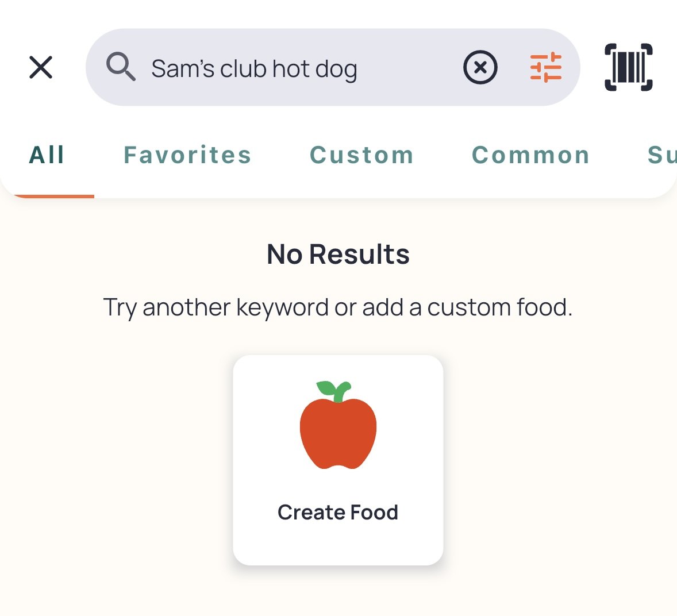Select the All tab

coord(47,155)
